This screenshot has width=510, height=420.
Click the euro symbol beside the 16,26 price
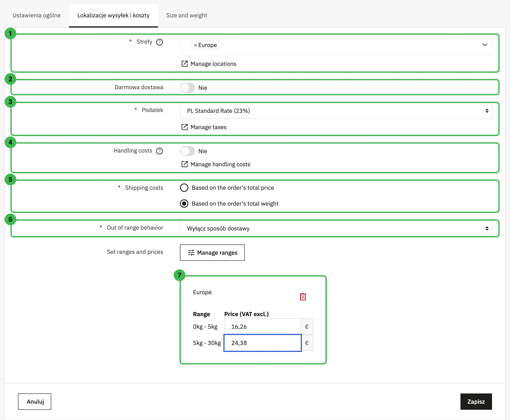[307, 327]
